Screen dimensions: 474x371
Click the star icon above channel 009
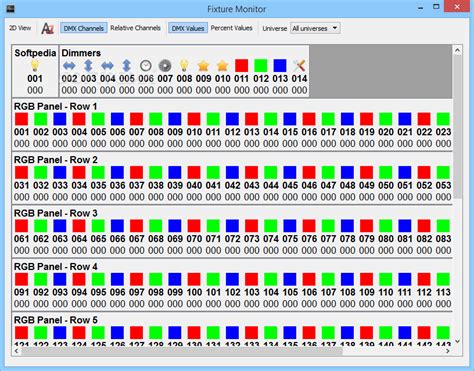(203, 66)
